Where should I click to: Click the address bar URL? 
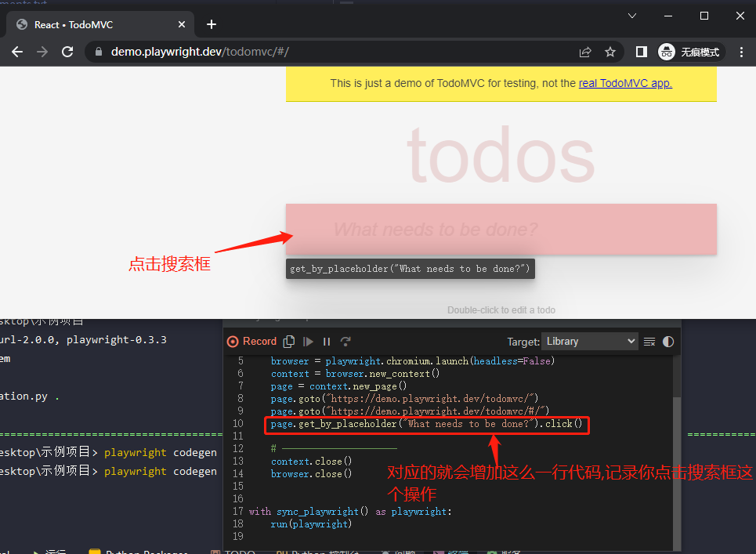tap(200, 52)
